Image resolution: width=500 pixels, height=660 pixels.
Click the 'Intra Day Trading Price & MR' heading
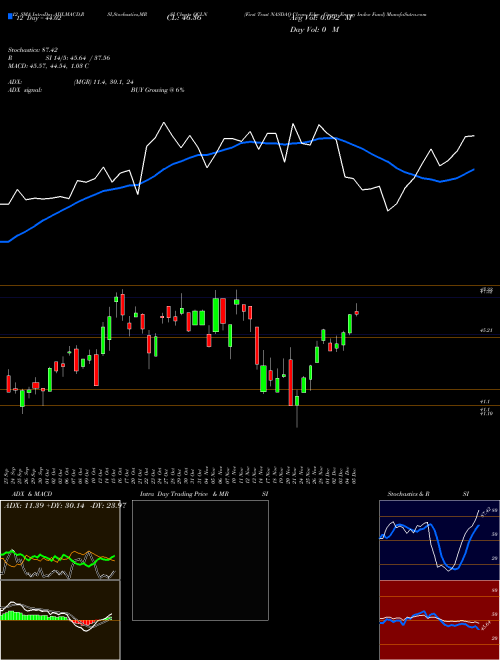click(184, 494)
